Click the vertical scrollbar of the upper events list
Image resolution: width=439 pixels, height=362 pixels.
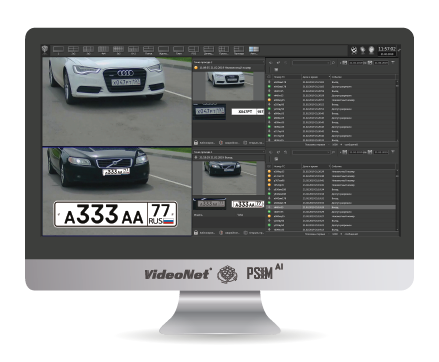tap(397, 109)
